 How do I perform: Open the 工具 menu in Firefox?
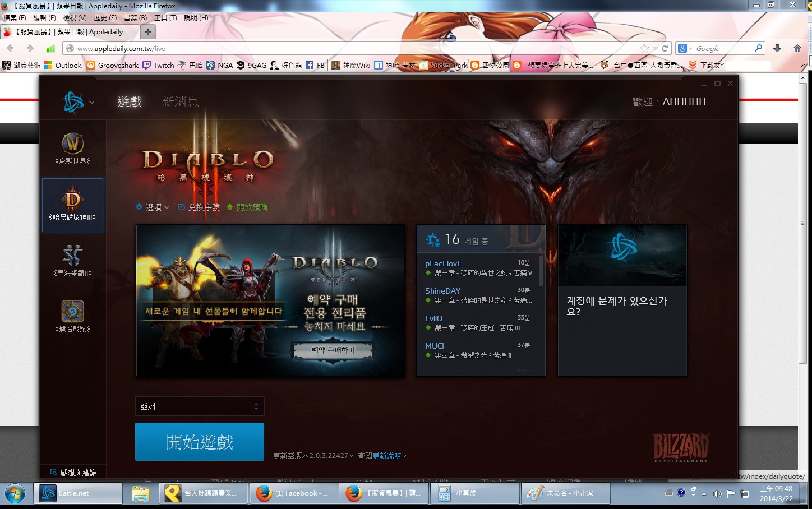(165, 18)
